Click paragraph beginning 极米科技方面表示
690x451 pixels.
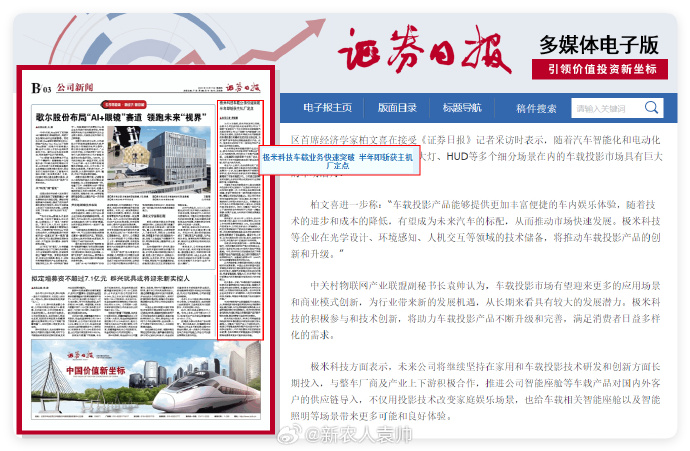(x=476, y=391)
